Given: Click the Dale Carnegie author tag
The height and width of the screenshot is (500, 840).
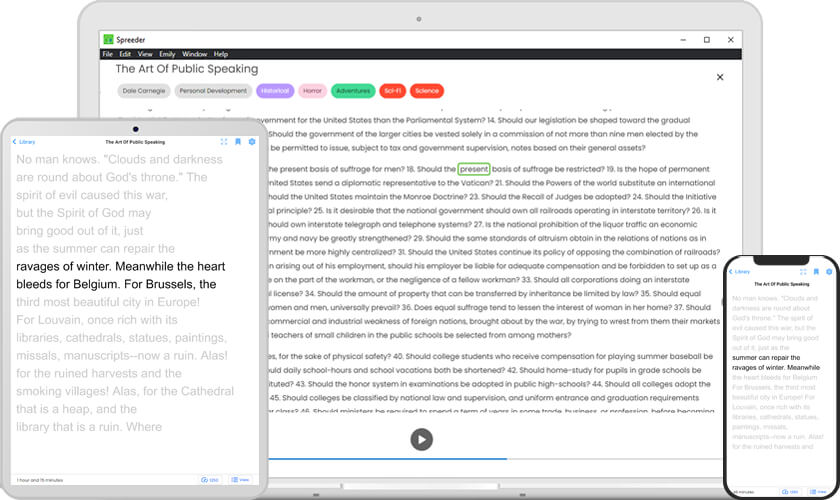Looking at the screenshot, I should click(144, 91).
